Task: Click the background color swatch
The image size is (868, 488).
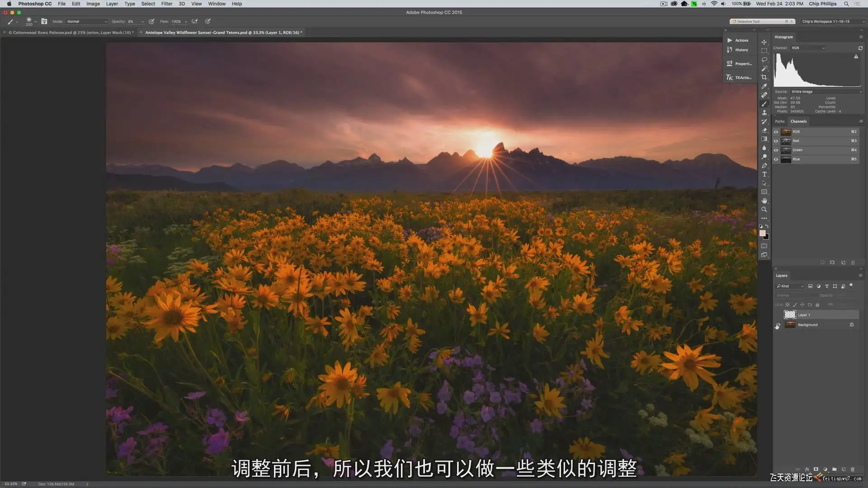Action: [x=766, y=237]
